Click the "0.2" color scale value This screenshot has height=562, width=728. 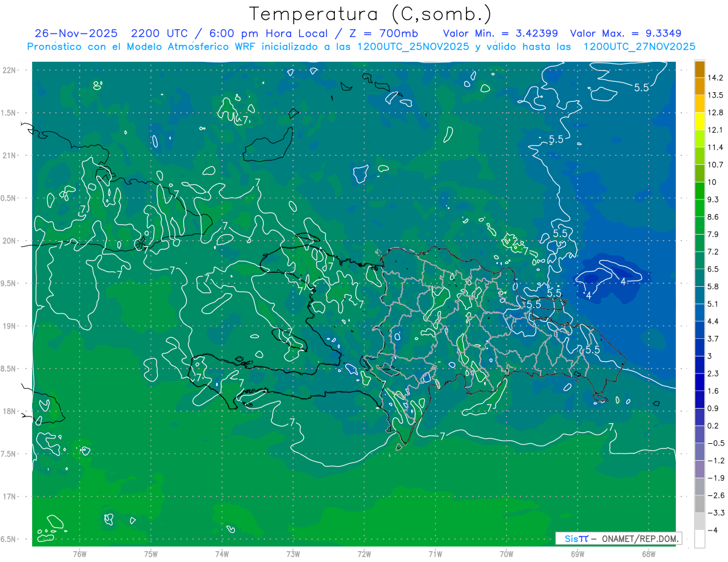pyautogui.click(x=713, y=426)
